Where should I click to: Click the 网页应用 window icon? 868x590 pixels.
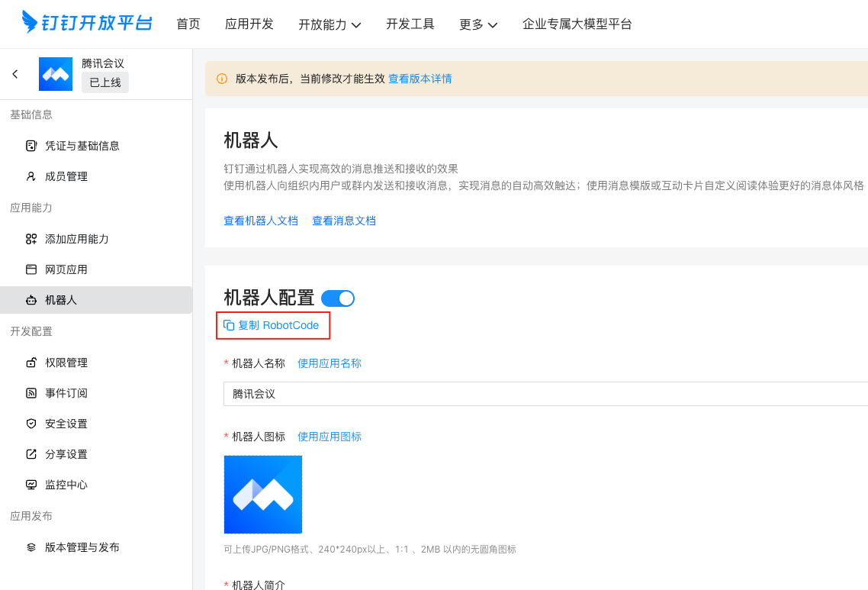point(31,269)
